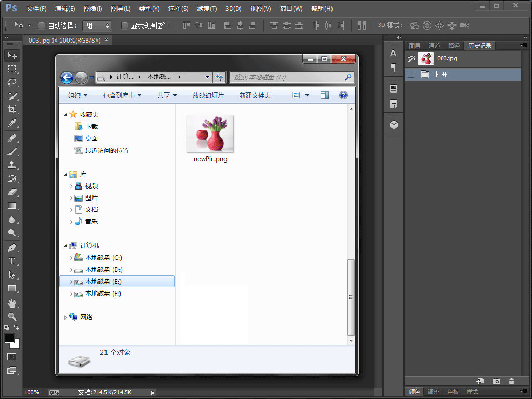This screenshot has width=532, height=399.
Task: Open the 滤镜(T) menu
Action: pyautogui.click(x=207, y=9)
